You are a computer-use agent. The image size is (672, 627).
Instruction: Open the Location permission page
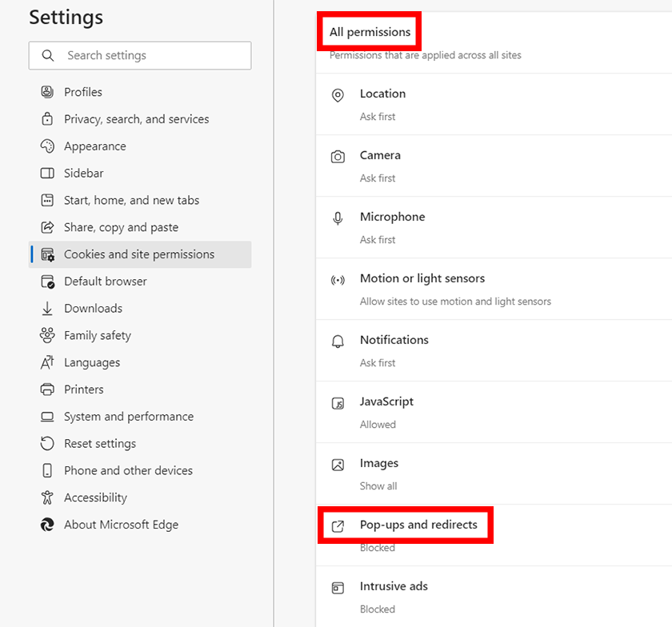pos(382,94)
